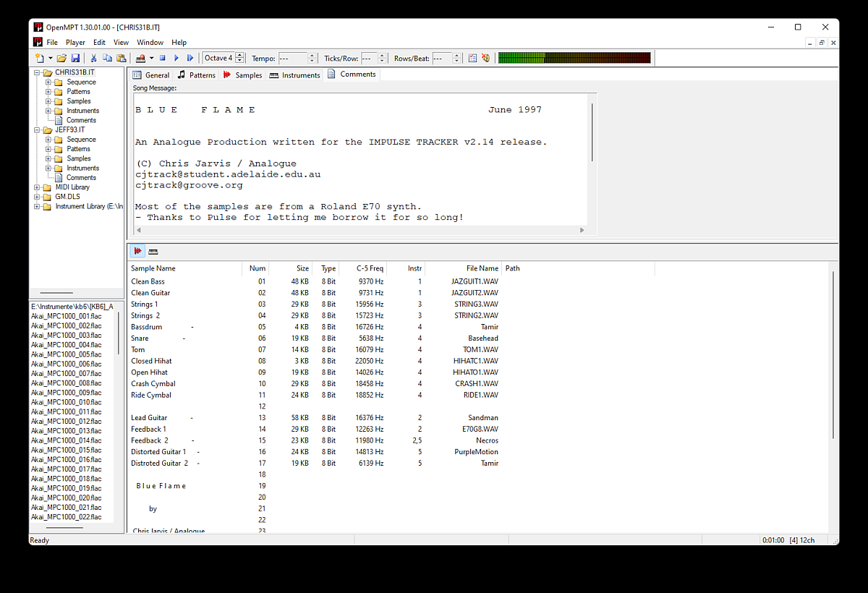
Task: Switch to the Samples tab
Action: (242, 74)
